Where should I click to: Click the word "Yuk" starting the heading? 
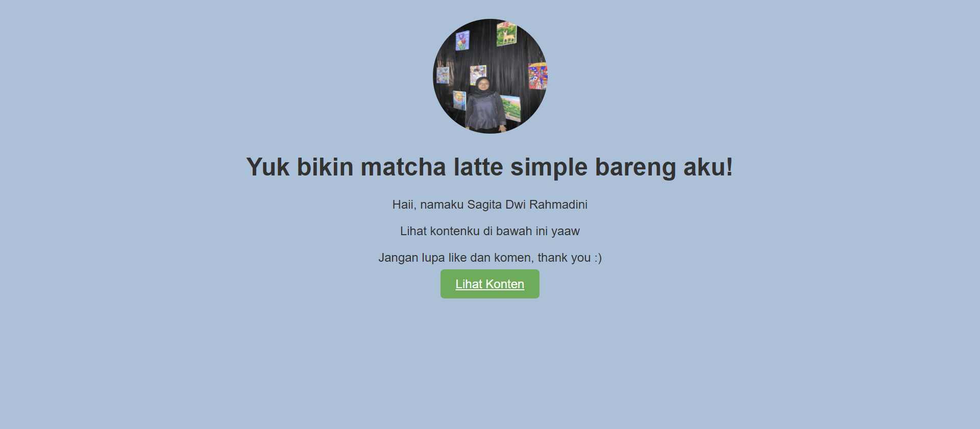pos(268,167)
